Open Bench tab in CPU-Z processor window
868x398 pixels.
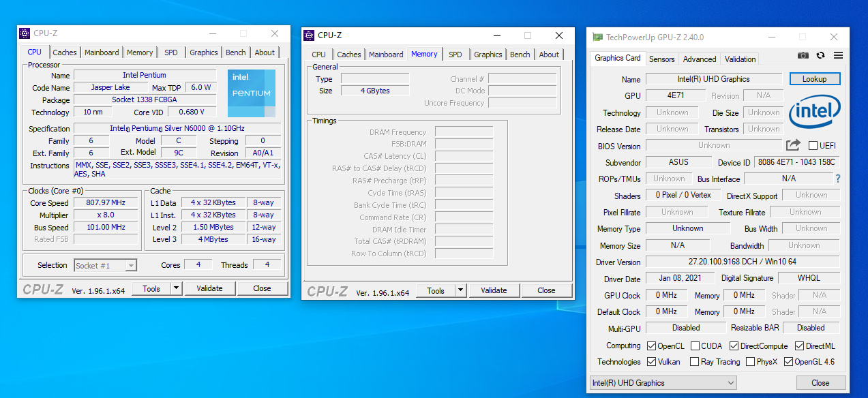(x=236, y=52)
